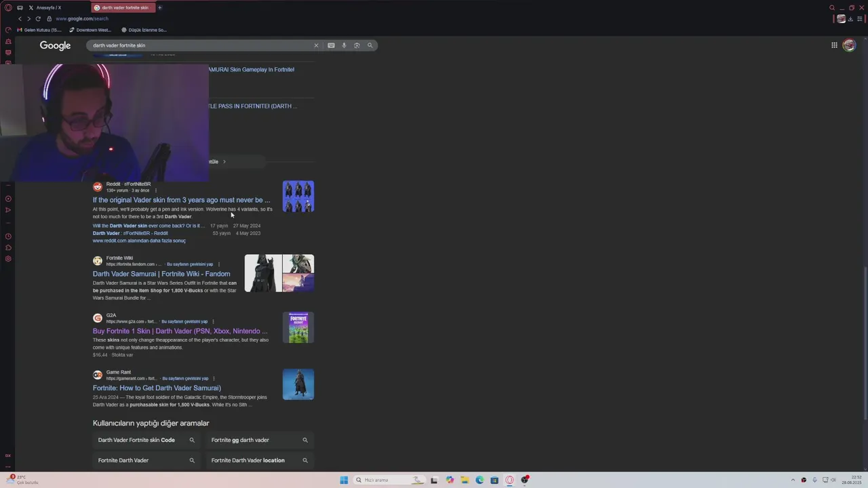This screenshot has height=488, width=868.
Task: Open 'Darth Vader : r/FortNiteBR - Reddit' sublink
Action: (130, 233)
